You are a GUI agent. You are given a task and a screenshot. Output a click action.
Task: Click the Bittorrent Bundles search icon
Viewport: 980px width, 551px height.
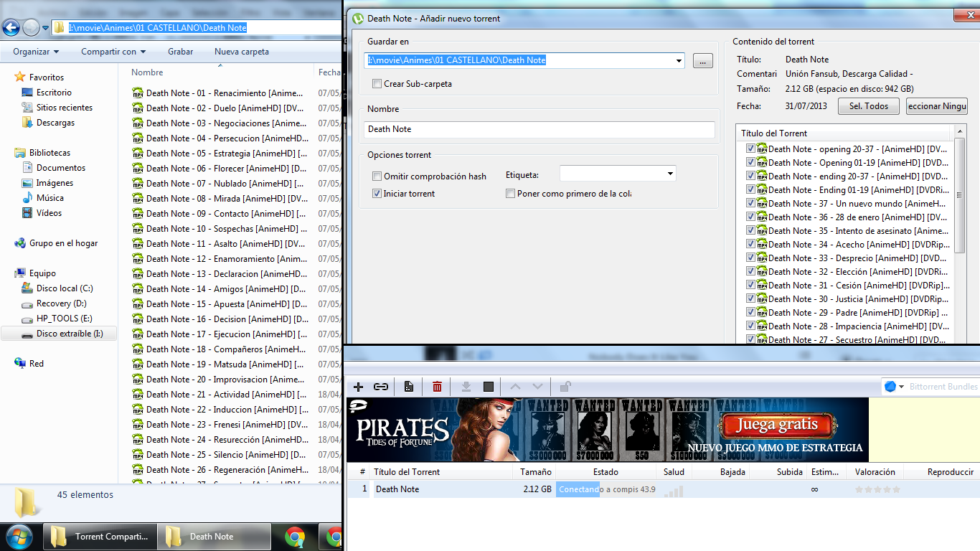click(890, 386)
